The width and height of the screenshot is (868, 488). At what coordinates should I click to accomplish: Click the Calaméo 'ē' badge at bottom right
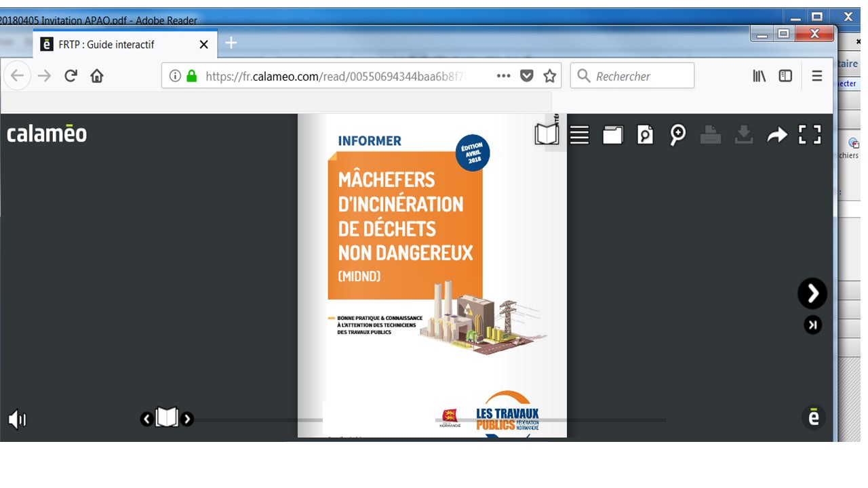[814, 418]
